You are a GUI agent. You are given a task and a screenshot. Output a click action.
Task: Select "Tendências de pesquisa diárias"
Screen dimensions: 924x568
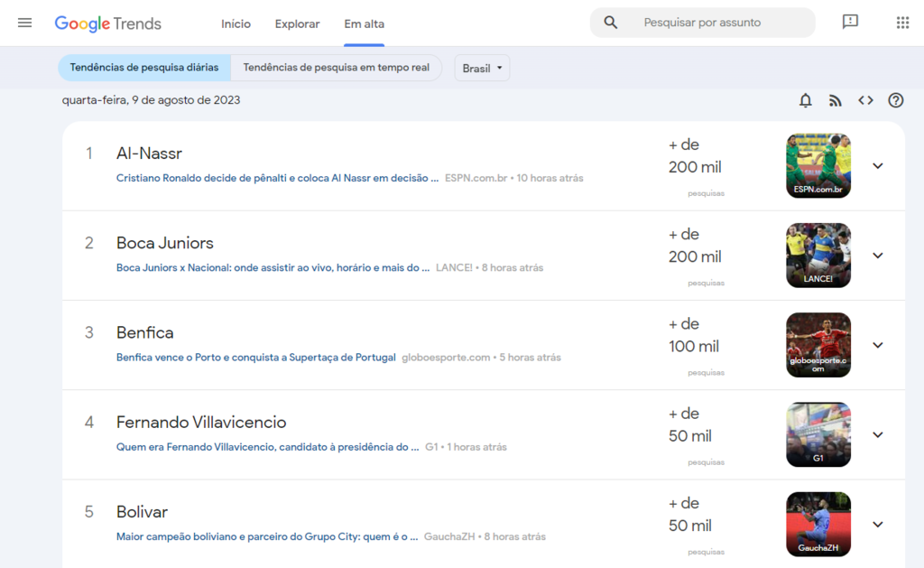(x=144, y=67)
